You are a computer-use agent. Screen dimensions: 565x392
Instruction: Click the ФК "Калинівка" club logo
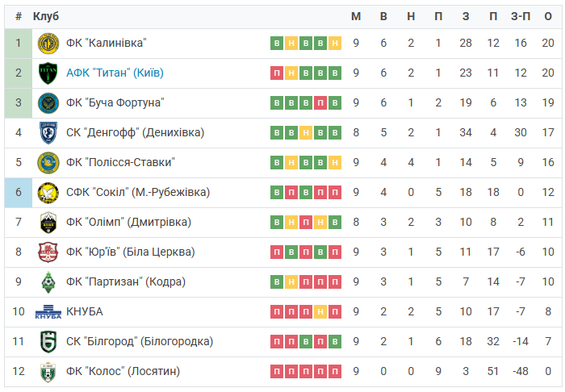48,44
